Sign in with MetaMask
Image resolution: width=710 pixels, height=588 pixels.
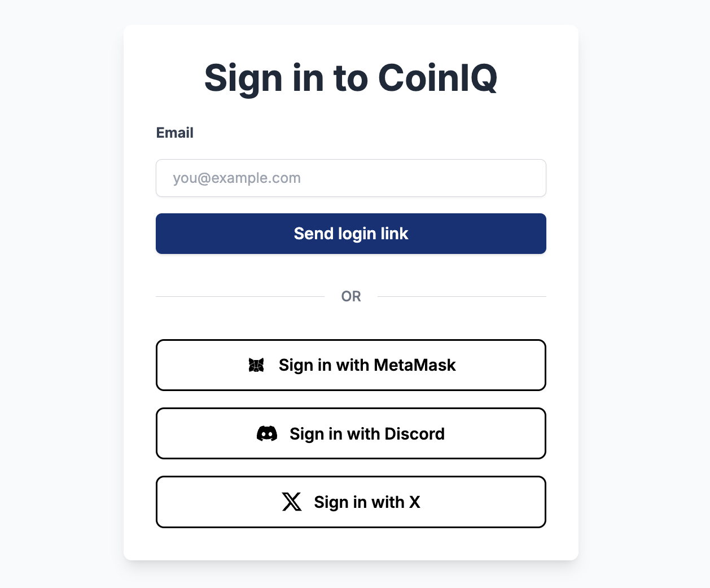(x=350, y=365)
